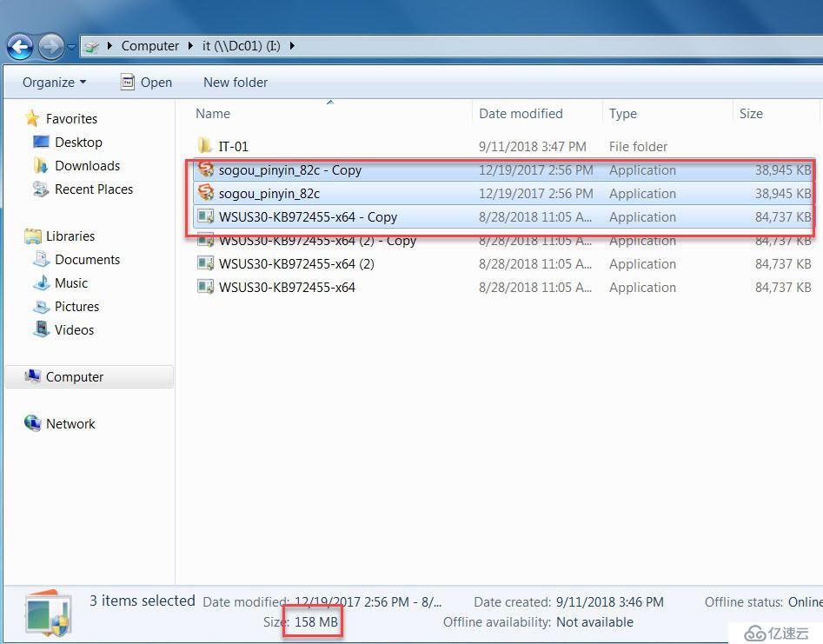The image size is (823, 644).
Task: Click the Open toolbar button
Action: (x=147, y=83)
